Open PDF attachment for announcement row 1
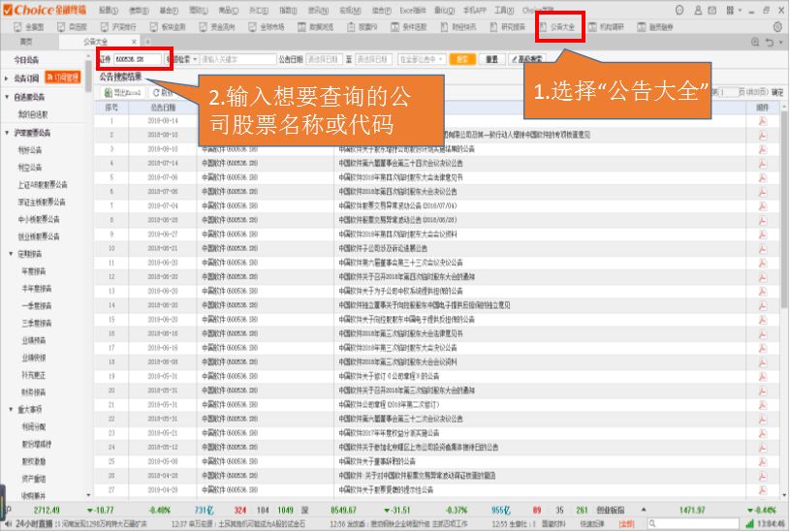The width and height of the screenshot is (790, 532). 762,121
